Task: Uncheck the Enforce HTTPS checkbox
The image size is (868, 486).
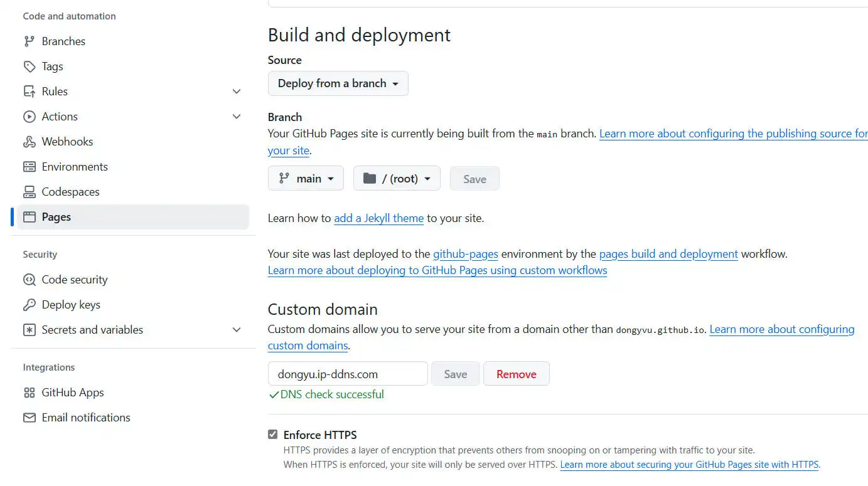Action: [x=272, y=435]
